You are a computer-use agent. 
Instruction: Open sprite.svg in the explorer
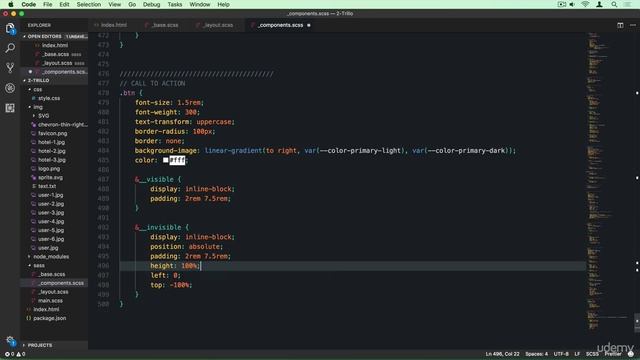click(50, 178)
